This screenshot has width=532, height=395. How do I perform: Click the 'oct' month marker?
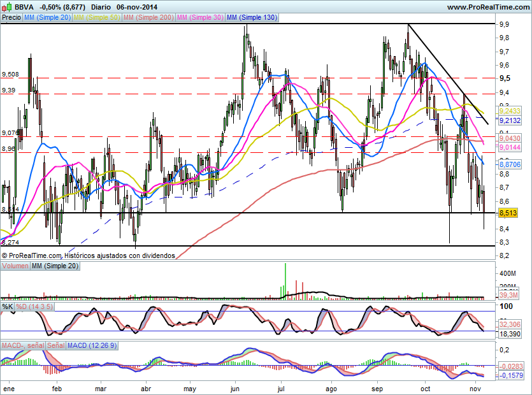425,389
